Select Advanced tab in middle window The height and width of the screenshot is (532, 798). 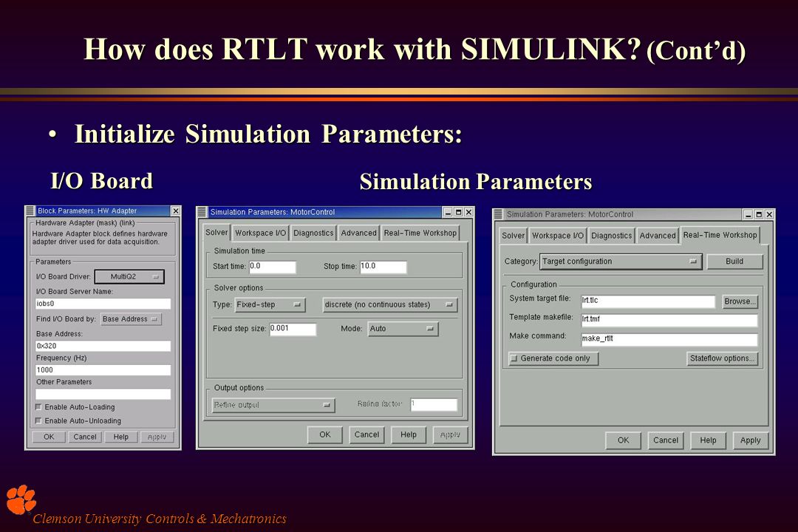point(358,233)
